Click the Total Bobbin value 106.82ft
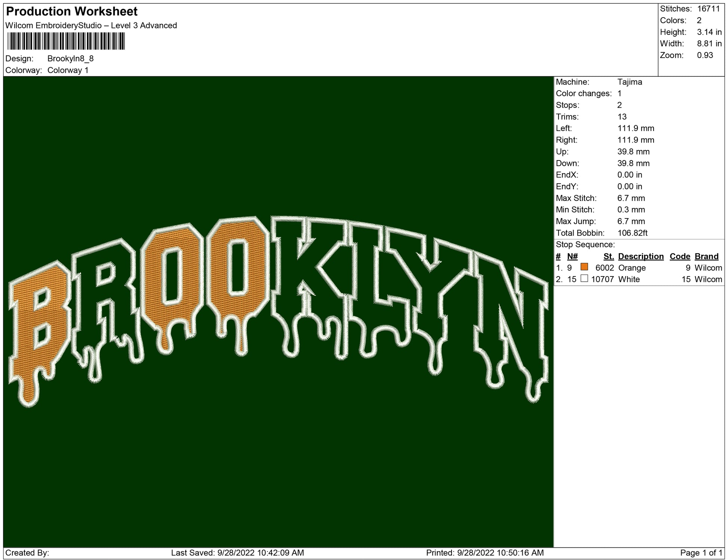 (x=632, y=233)
